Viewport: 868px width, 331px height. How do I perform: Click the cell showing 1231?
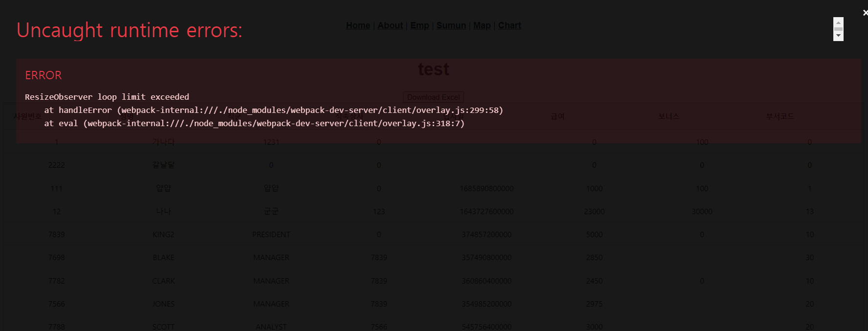click(x=271, y=142)
